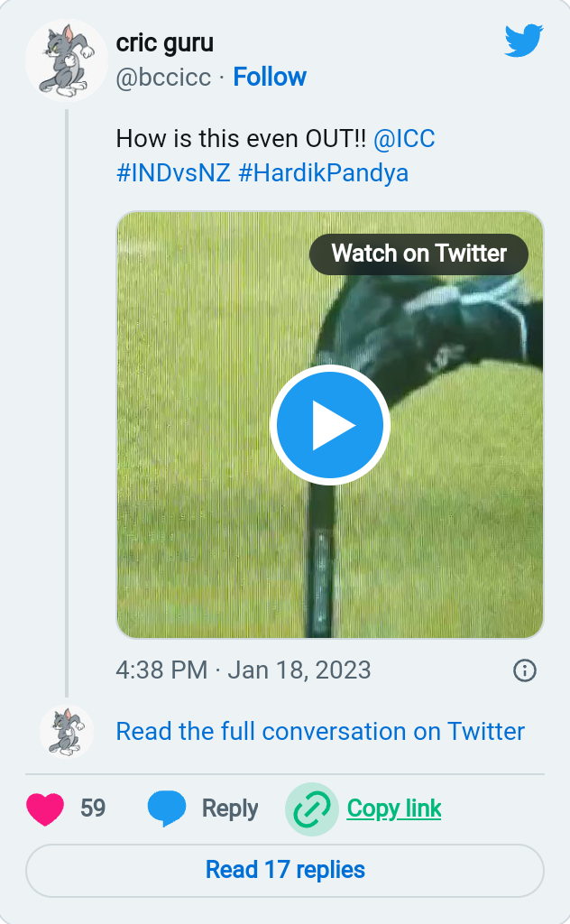Click the heart like icon
The image size is (570, 924).
point(45,808)
